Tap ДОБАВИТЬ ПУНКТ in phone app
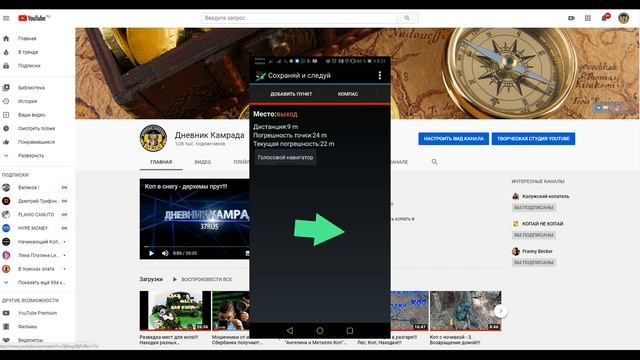This screenshot has width=640, height=360. [291, 94]
